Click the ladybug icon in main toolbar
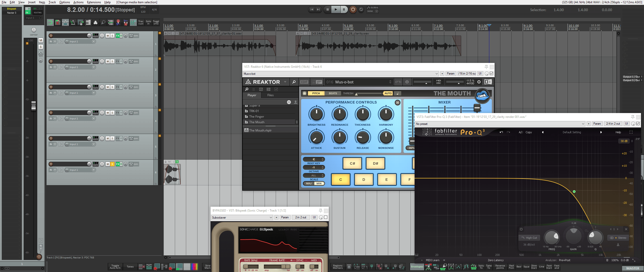 click(x=126, y=22)
